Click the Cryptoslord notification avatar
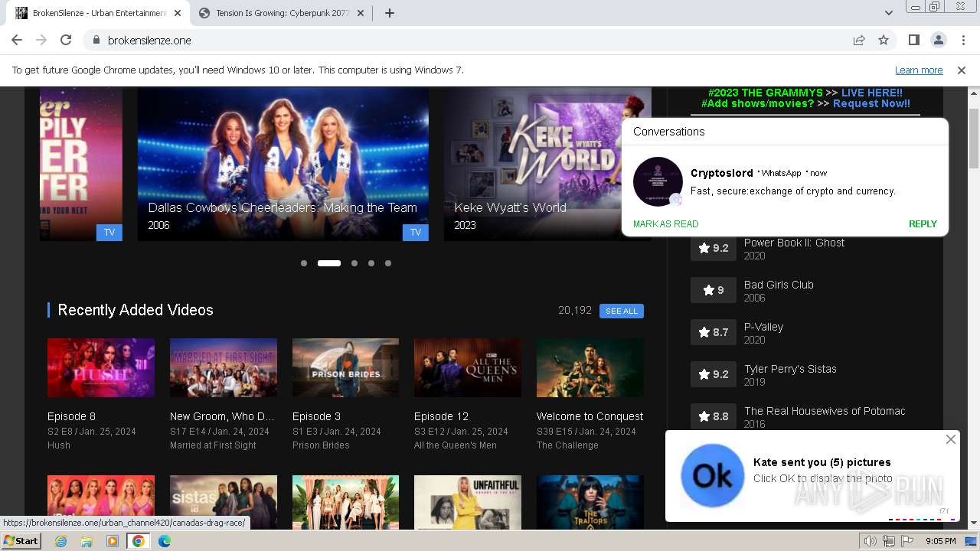 pyautogui.click(x=658, y=182)
